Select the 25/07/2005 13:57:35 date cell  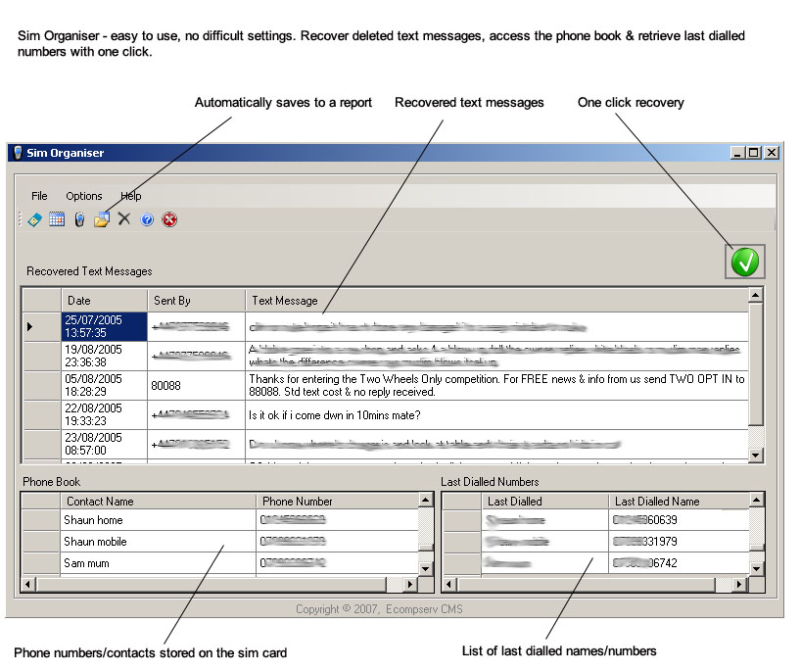[104, 326]
